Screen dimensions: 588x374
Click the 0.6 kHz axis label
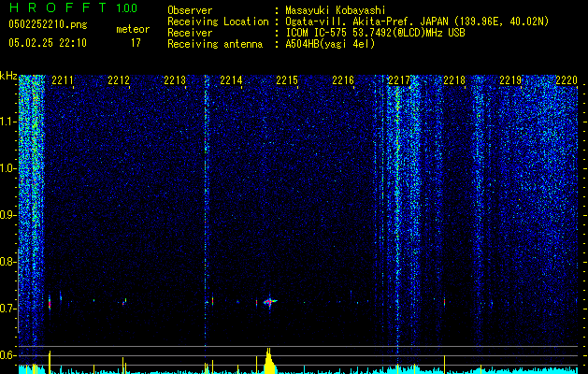pos(8,355)
